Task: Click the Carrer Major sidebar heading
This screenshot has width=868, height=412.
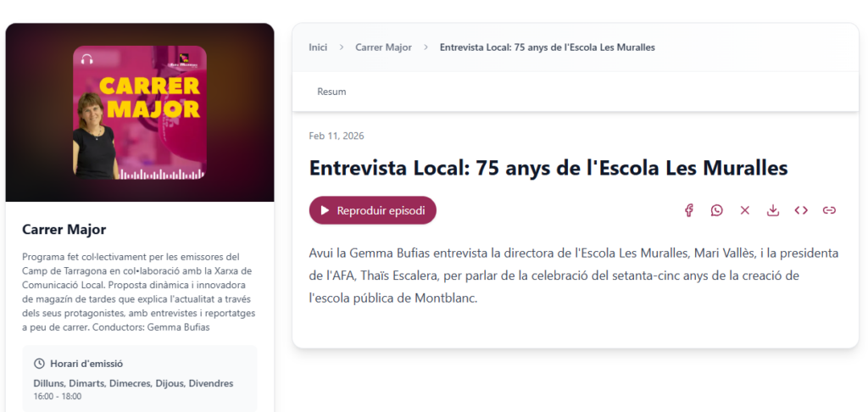Action: click(x=64, y=230)
